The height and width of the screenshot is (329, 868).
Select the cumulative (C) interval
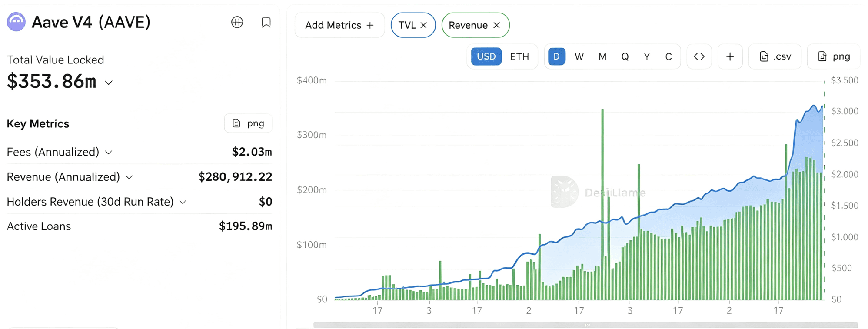click(x=668, y=56)
